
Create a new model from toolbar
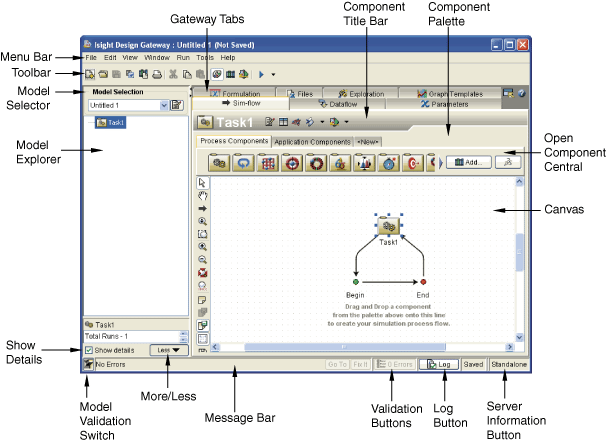[x=90, y=74]
